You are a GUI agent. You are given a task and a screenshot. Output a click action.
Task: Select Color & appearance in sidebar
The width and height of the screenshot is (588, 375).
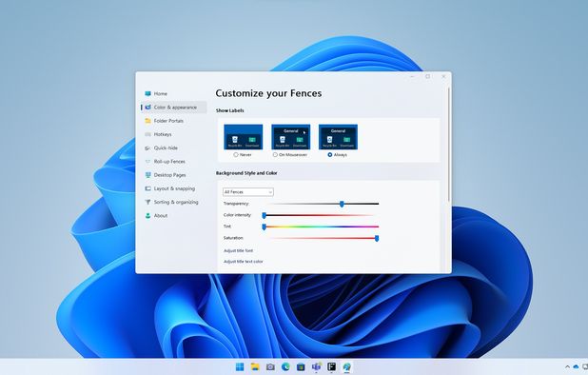click(174, 108)
